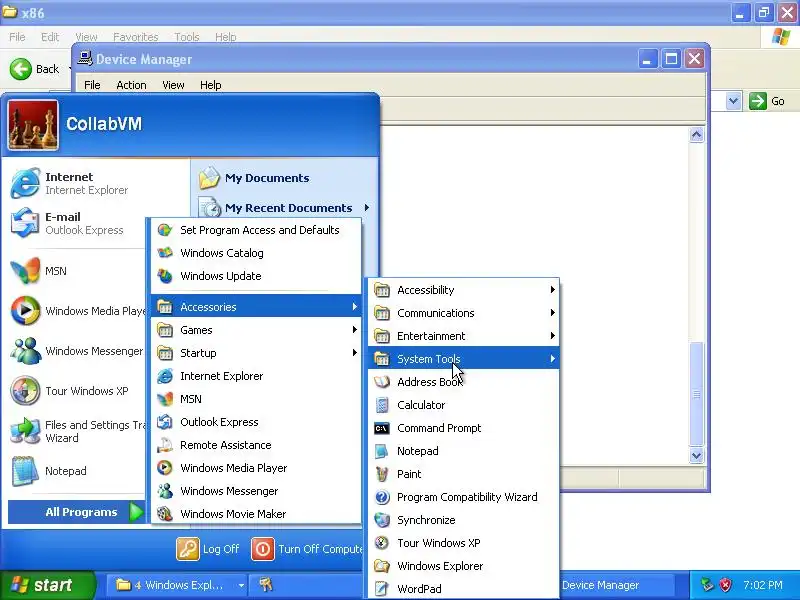800x600 pixels.
Task: Open MSN in All Programs list
Action: pyautogui.click(x=256, y=399)
